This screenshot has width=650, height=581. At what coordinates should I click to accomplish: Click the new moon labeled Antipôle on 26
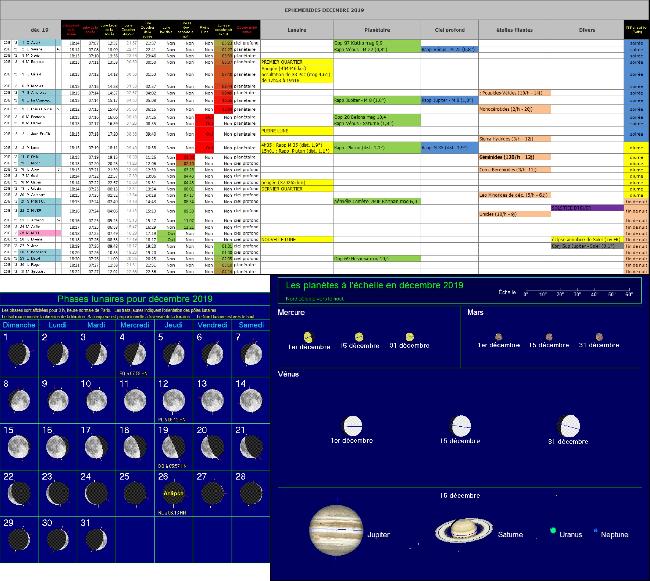(174, 494)
